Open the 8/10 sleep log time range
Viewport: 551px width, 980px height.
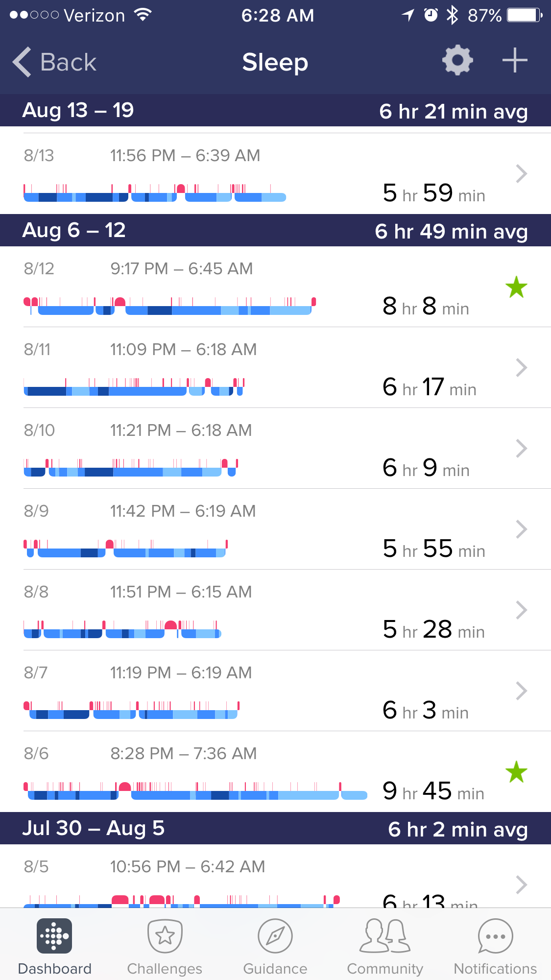point(181,430)
